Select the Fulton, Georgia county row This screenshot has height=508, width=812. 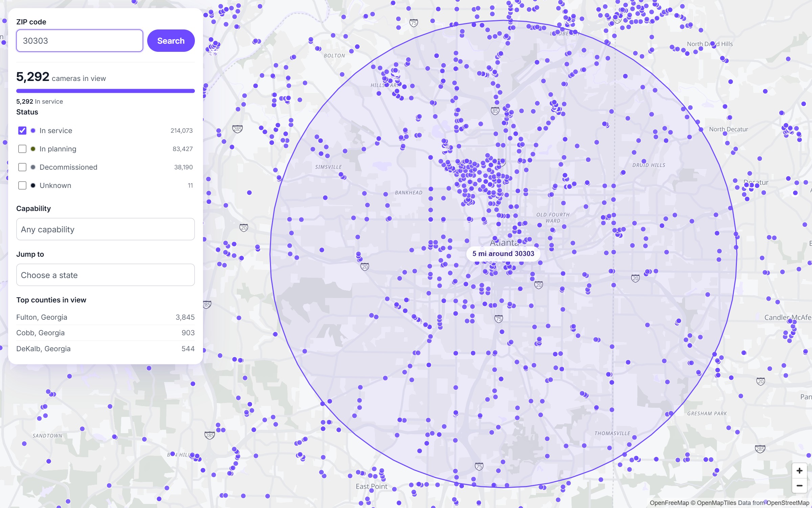(x=105, y=317)
